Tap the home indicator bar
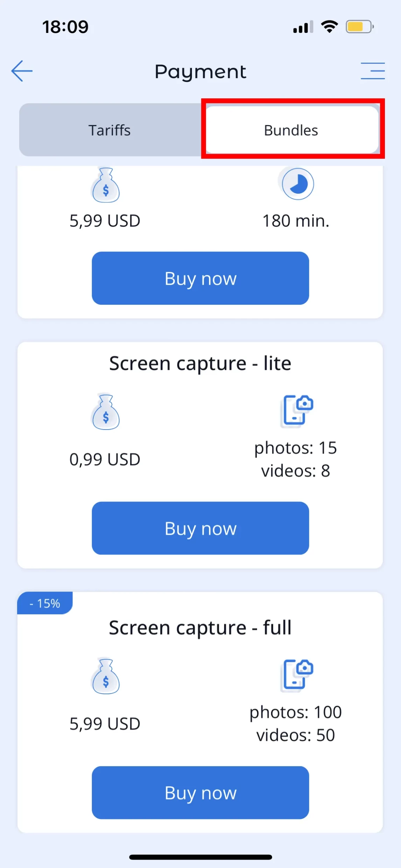Screen dimensions: 401x868 [200, 857]
